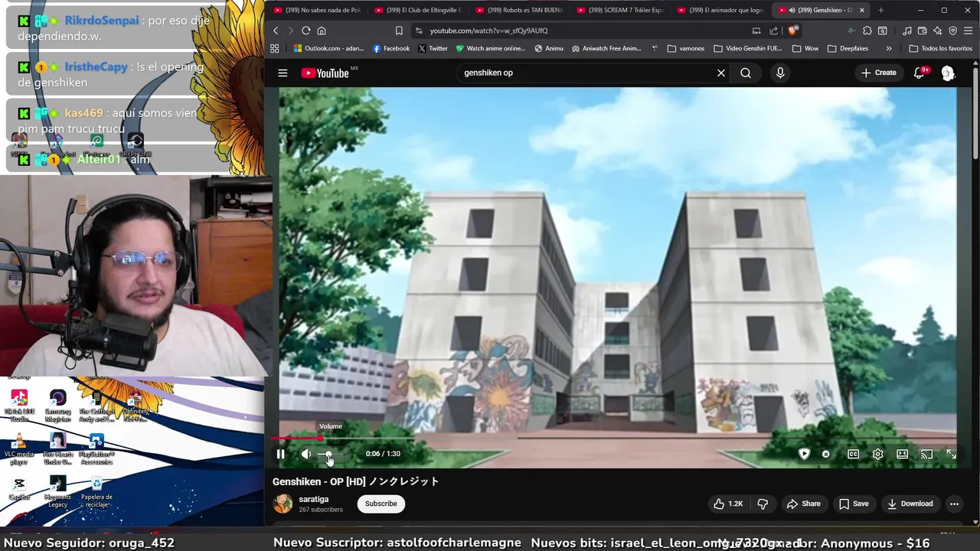The width and height of the screenshot is (980, 551).
Task: Expand the Deepfakes bookmarks folder
Action: pos(848,48)
